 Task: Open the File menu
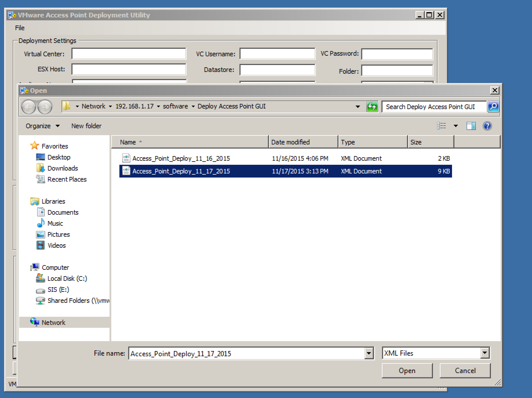pos(20,28)
